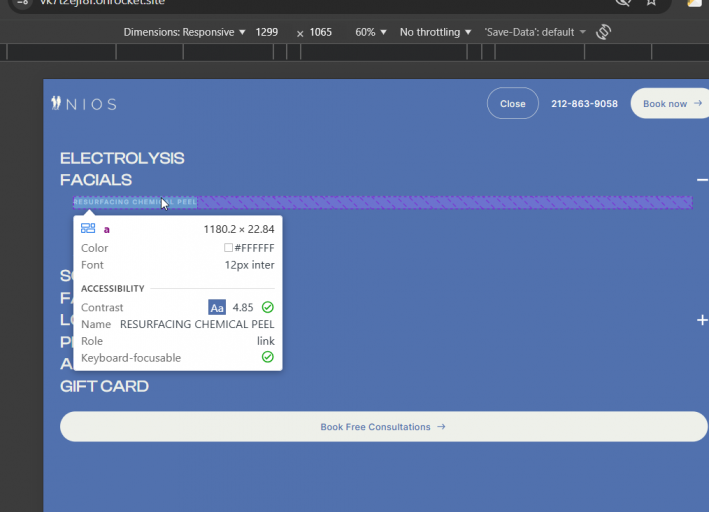
Task: Open Dimensions: Responsive dropdown
Action: pos(184,32)
